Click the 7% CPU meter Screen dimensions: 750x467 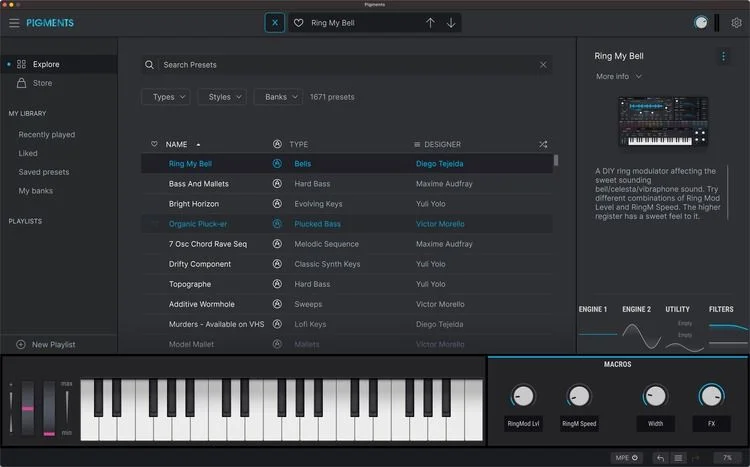[727, 458]
